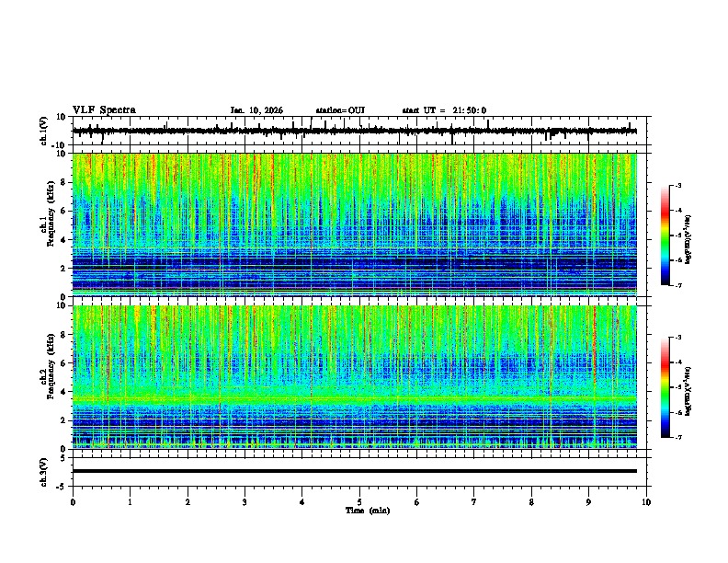Viewport: 728px width, 563px height.
Task: Click the "station=OUI" header label
Action: [340, 110]
